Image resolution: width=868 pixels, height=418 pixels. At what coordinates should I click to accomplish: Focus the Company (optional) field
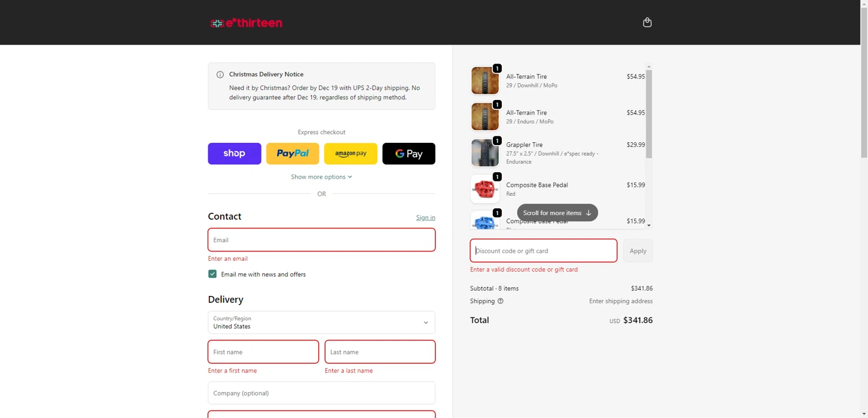[x=321, y=393]
